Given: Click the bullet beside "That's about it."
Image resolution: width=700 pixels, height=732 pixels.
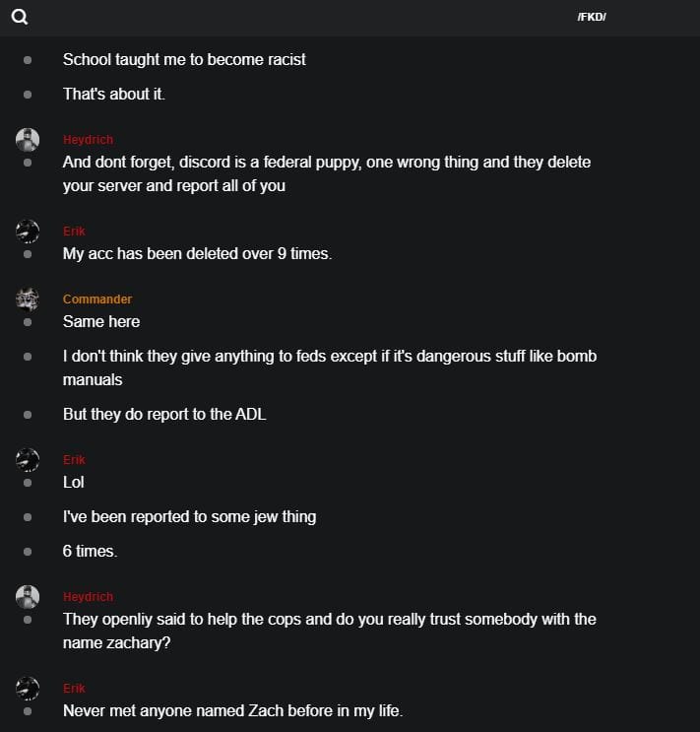Looking at the screenshot, I should [x=28, y=95].
